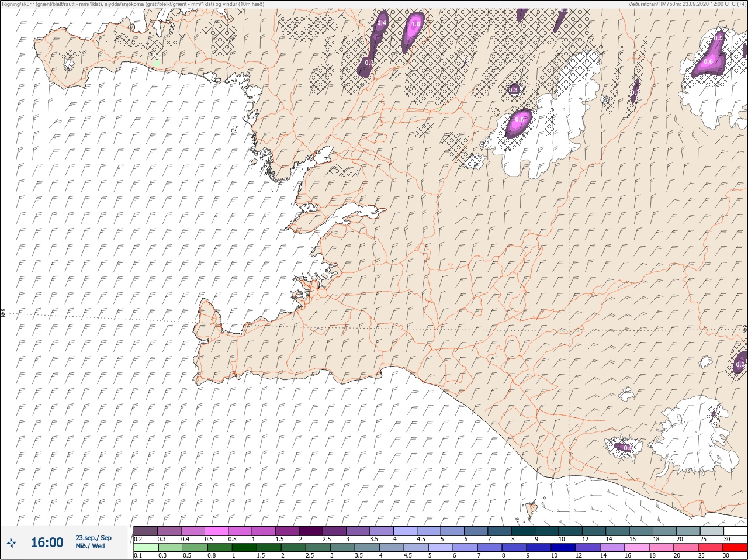
Task: Click the 'Veðurstofan/HM750m: 23.09.2020 12:00 UTC' header text
Action: pyautogui.click(x=687, y=4)
